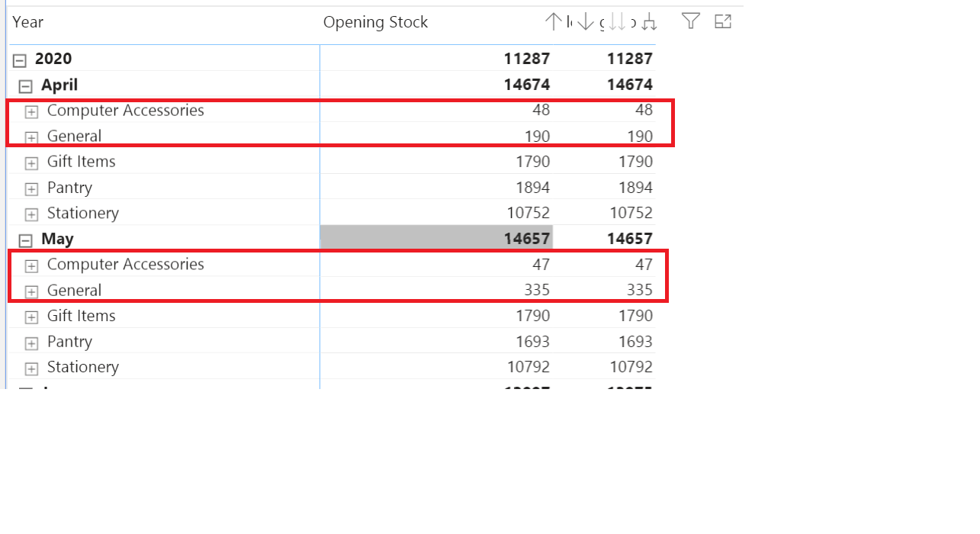Image resolution: width=980 pixels, height=534 pixels.
Task: Expand Pantry under April
Action: click(x=31, y=189)
